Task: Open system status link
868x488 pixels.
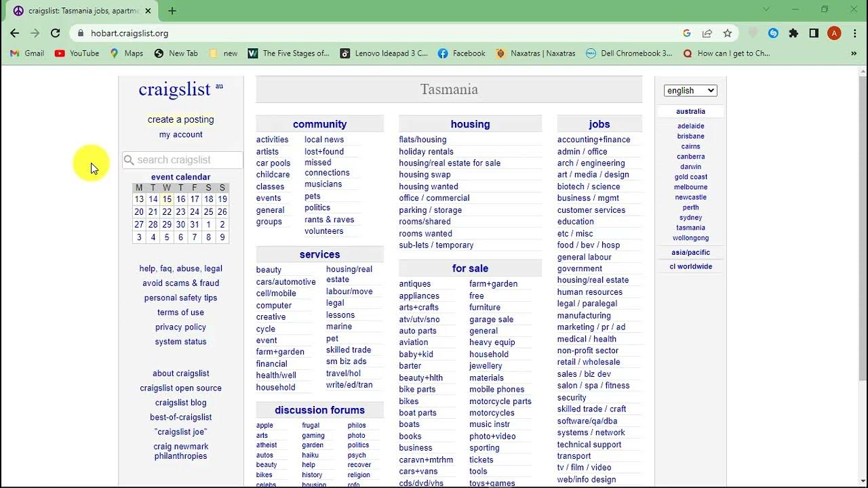Action: (180, 342)
